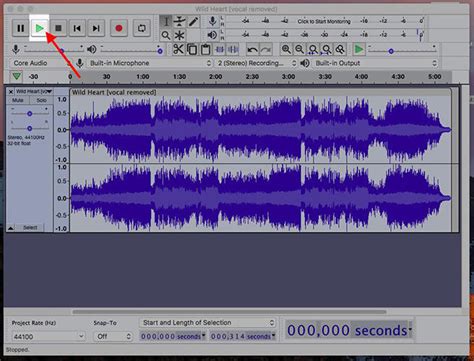This screenshot has height=361, width=474.
Task: Open the Built-in Microphone device dropdown
Action: (150, 63)
